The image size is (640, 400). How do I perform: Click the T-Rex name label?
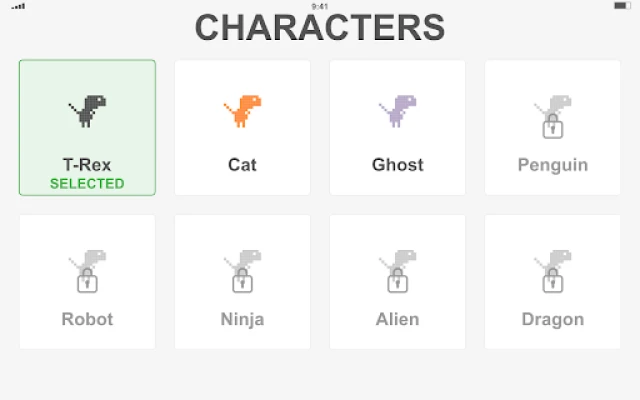point(87,165)
